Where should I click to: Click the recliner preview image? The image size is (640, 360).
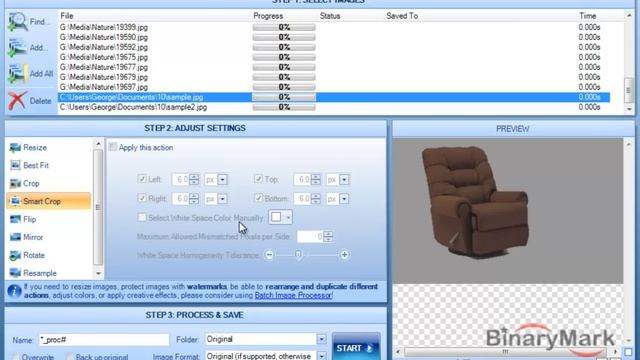475,202
